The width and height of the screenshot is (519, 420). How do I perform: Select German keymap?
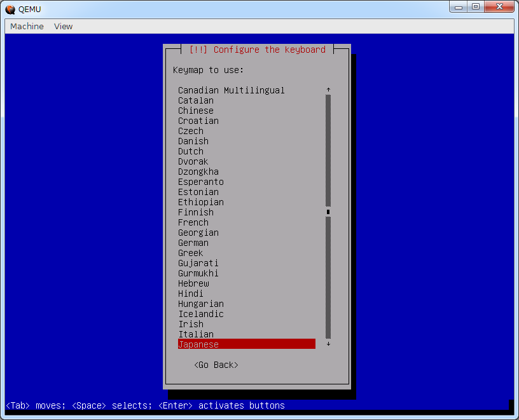pos(247,243)
